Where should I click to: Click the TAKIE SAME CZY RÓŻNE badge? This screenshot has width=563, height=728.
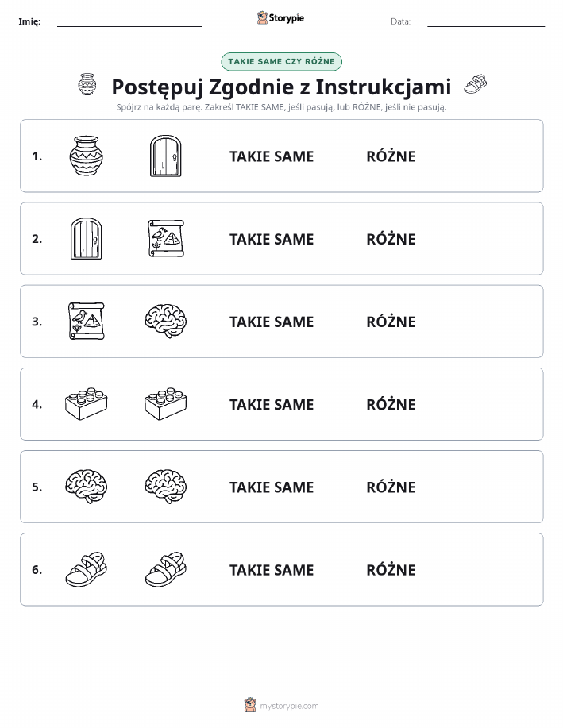point(281,62)
